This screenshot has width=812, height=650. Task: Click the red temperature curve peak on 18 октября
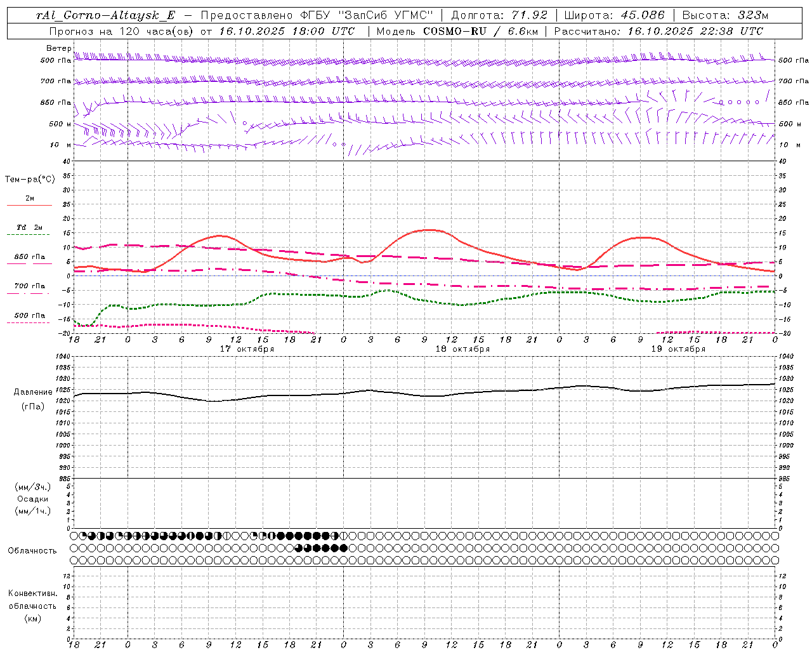coord(429,230)
